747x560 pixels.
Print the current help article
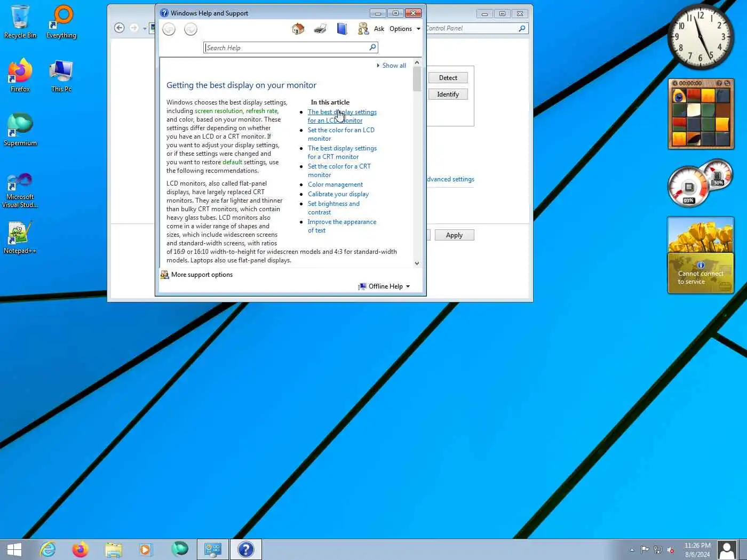tap(320, 29)
